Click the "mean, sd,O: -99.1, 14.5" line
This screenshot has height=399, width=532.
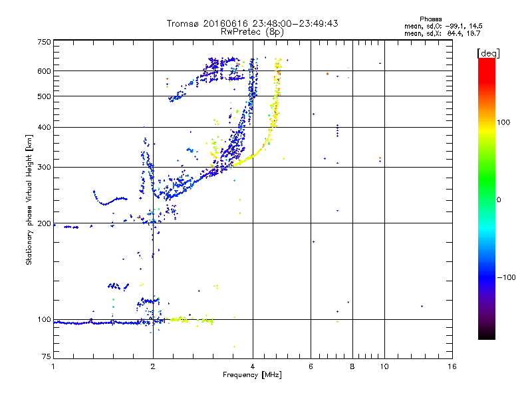(443, 26)
